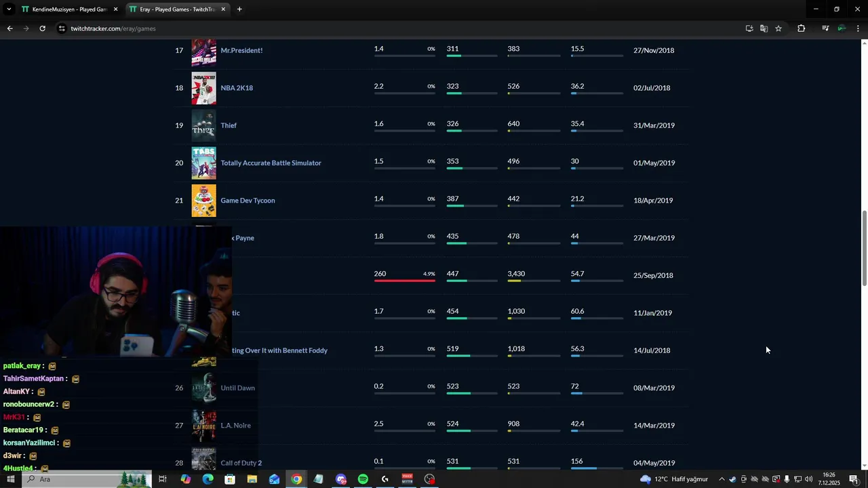Open Logitech G HUB from taskbar
This screenshot has width=868, height=488.
(x=385, y=479)
